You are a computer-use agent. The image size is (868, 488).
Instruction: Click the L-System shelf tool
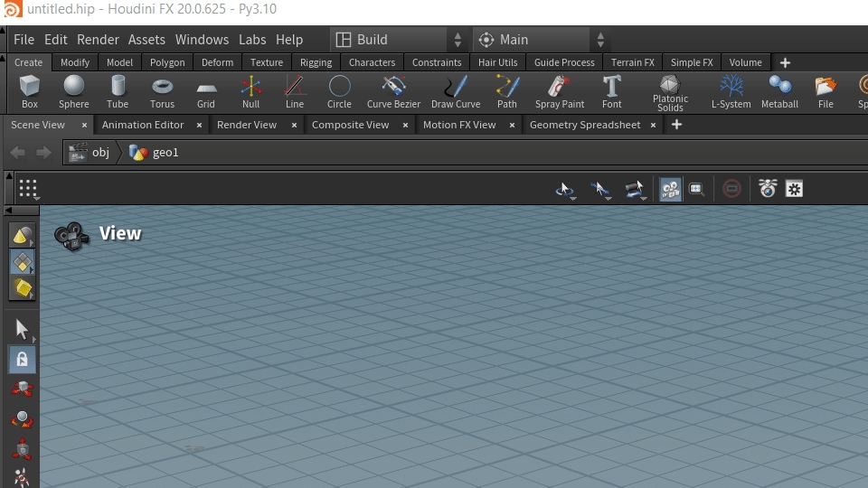pos(731,92)
